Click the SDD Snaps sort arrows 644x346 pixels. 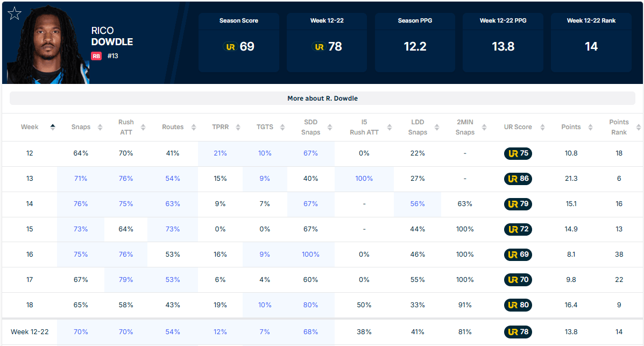[x=329, y=127]
